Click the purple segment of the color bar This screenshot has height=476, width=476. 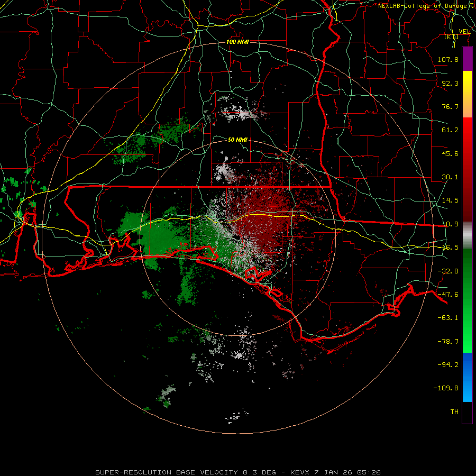point(467,59)
